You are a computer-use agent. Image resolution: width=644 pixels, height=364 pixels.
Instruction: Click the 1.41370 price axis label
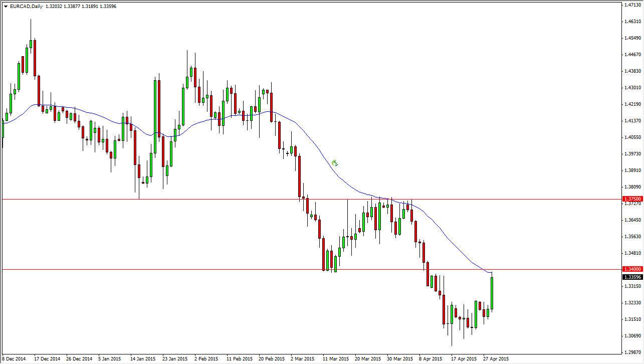click(633, 121)
